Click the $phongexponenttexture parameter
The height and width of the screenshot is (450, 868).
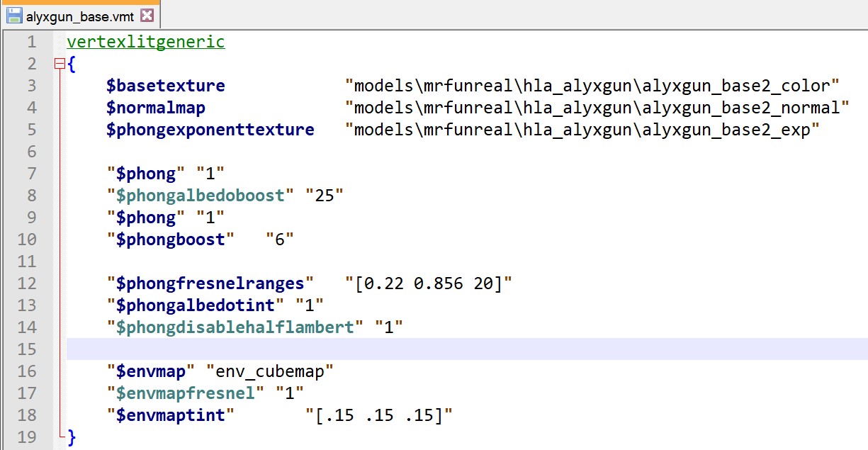point(210,130)
